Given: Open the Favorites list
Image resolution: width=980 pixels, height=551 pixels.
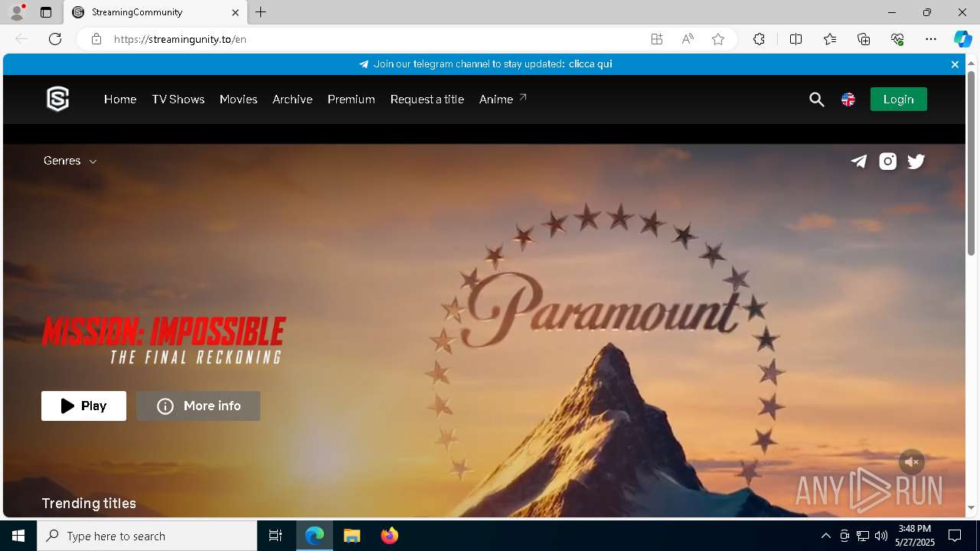Looking at the screenshot, I should pyautogui.click(x=830, y=39).
